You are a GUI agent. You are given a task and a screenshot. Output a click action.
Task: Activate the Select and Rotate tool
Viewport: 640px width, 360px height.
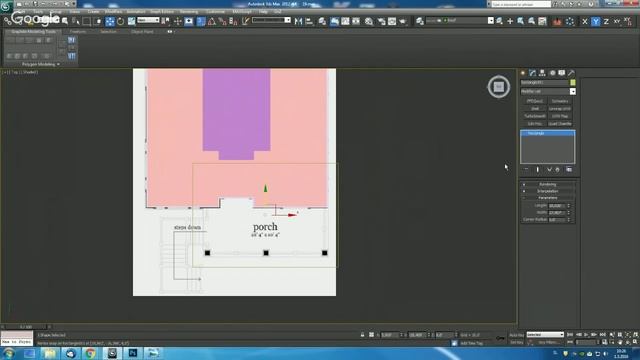[x=121, y=21]
